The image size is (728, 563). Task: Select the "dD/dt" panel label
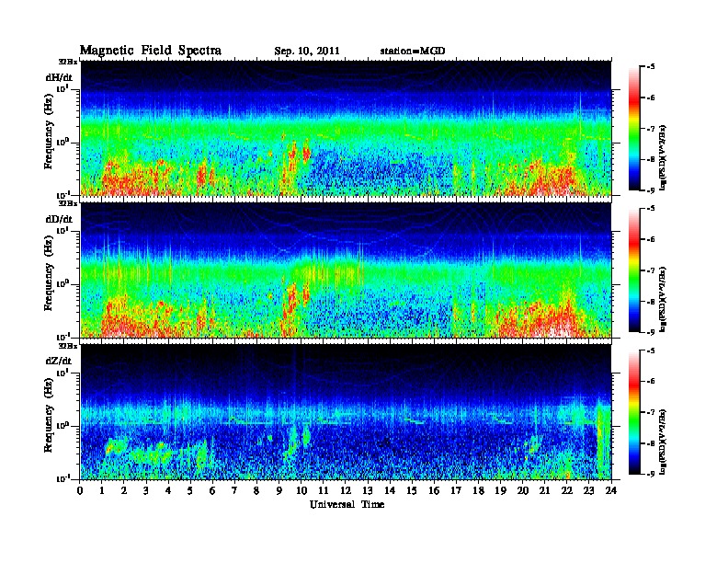point(59,219)
